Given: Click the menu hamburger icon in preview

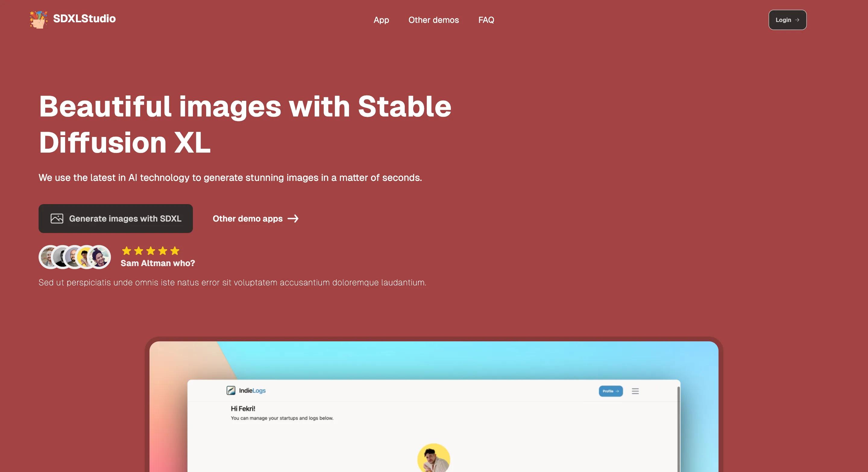Looking at the screenshot, I should pyautogui.click(x=635, y=390).
